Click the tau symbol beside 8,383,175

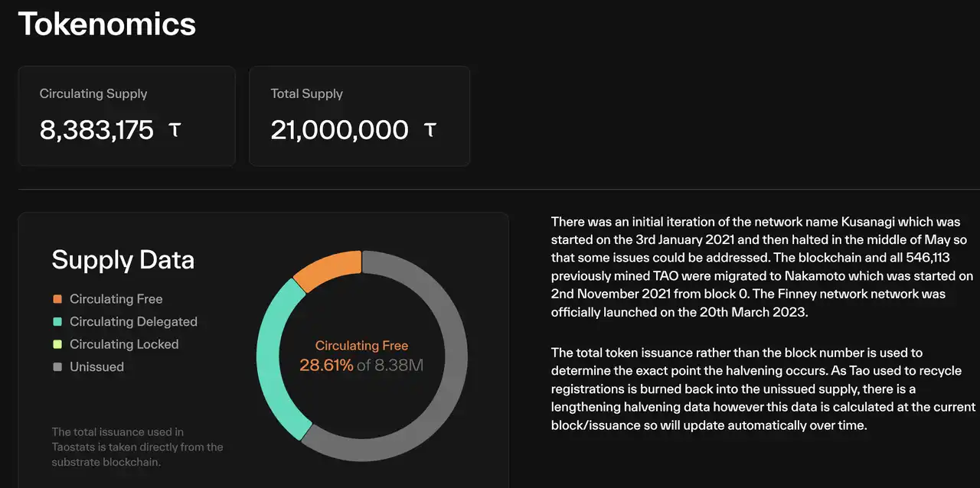[x=175, y=130]
